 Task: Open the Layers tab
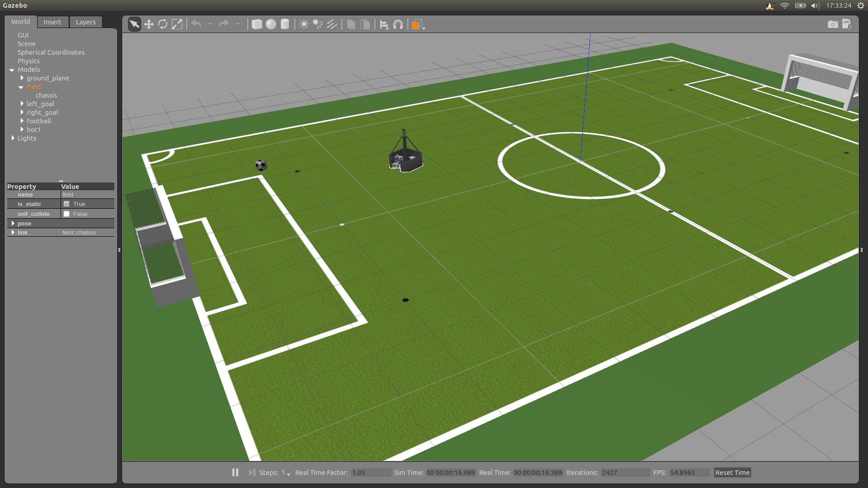point(85,22)
